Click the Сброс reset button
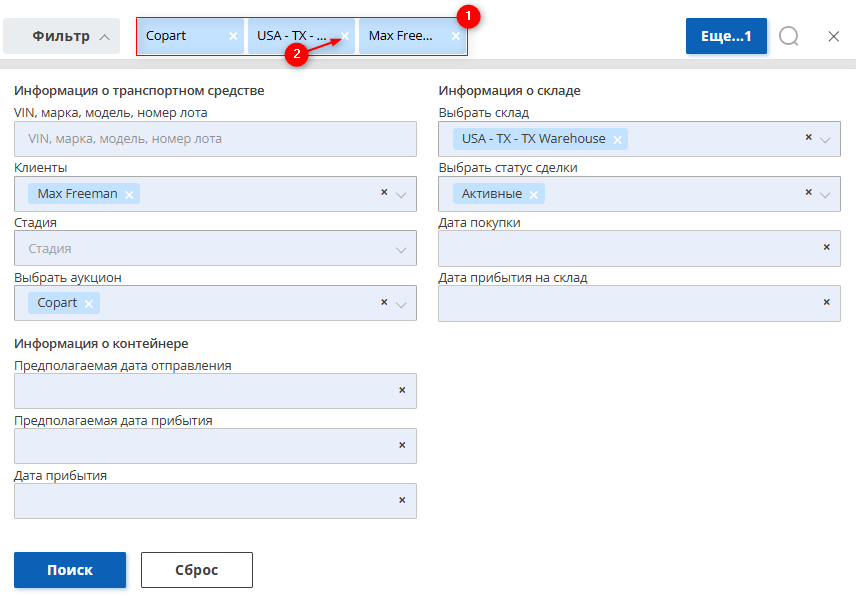 click(197, 570)
